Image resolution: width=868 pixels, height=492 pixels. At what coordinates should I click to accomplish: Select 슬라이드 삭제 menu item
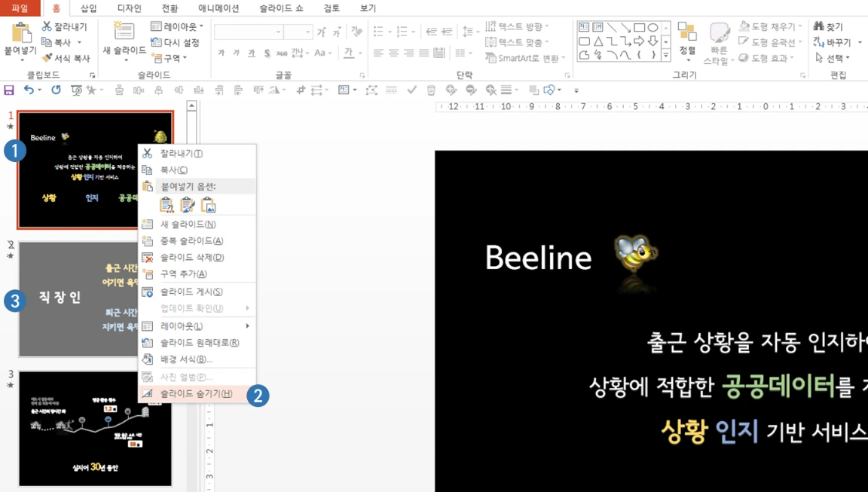tap(197, 258)
